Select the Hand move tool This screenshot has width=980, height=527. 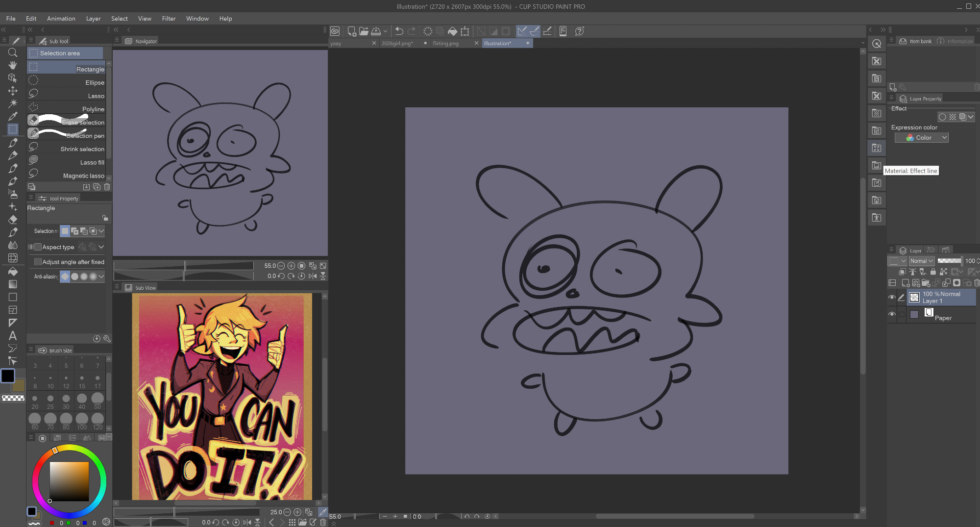(13, 65)
